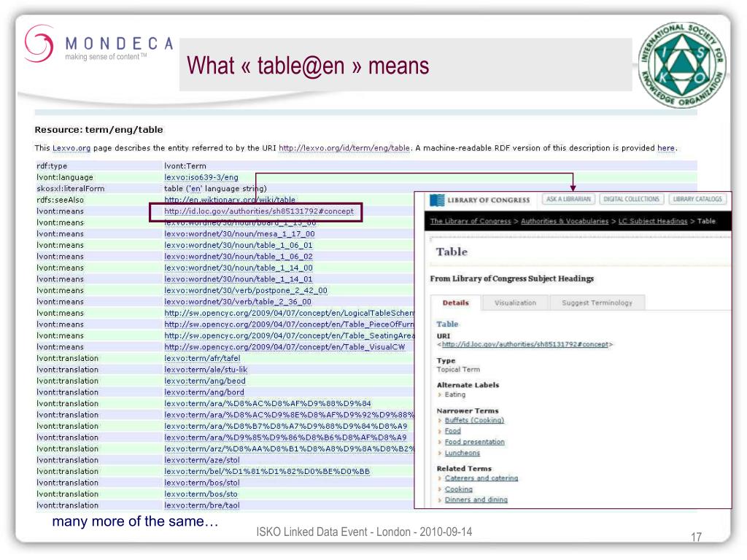Open related term Dinners and dining
Screen dimensions: 747x560
[x=476, y=499]
